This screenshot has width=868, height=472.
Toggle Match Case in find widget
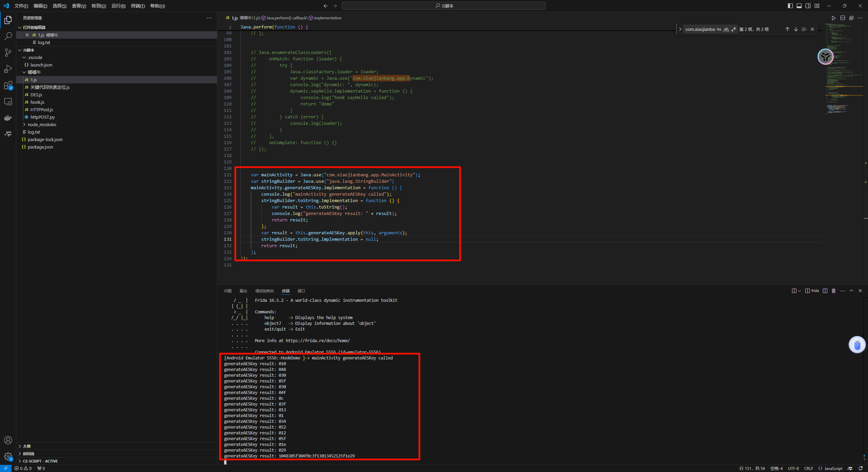click(x=719, y=29)
